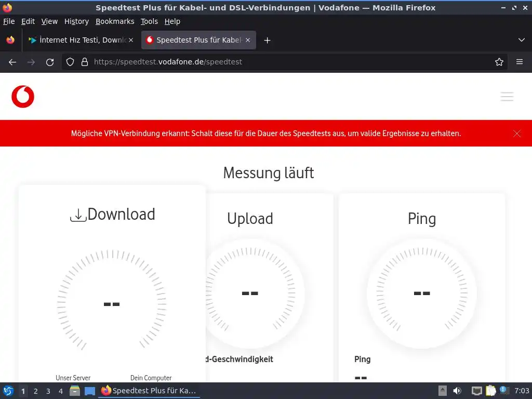The image size is (532, 399).
Task: Maximize the Firefox window
Action: click(x=514, y=7)
